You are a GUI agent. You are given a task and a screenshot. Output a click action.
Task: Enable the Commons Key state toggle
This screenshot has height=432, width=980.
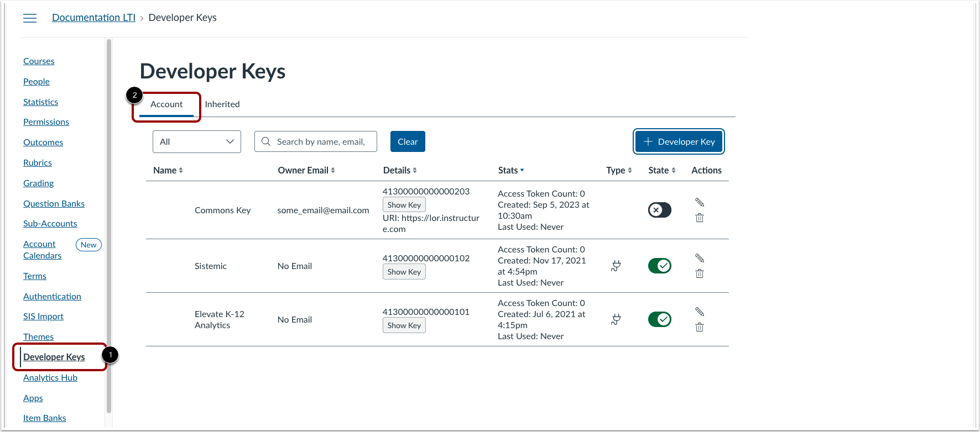click(660, 210)
